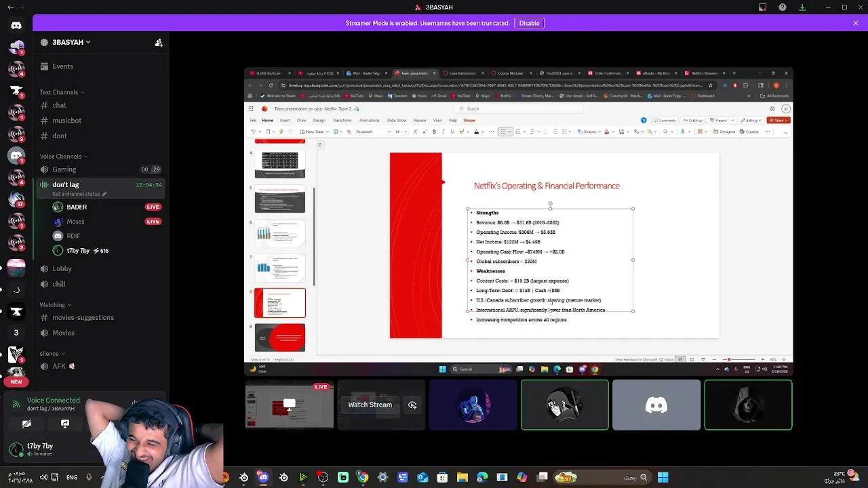Click Comments button in PowerPoint
Image resolution: width=868 pixels, height=488 pixels.
(x=665, y=121)
